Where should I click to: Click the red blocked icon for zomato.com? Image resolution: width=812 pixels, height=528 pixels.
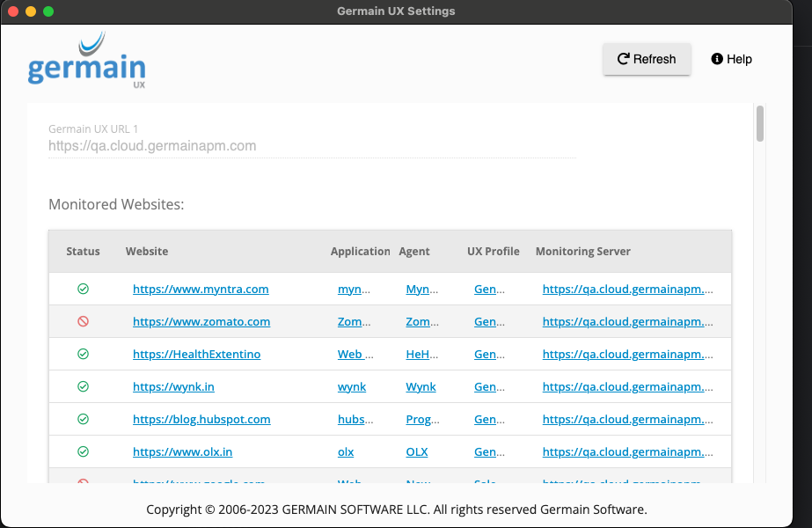(83, 322)
